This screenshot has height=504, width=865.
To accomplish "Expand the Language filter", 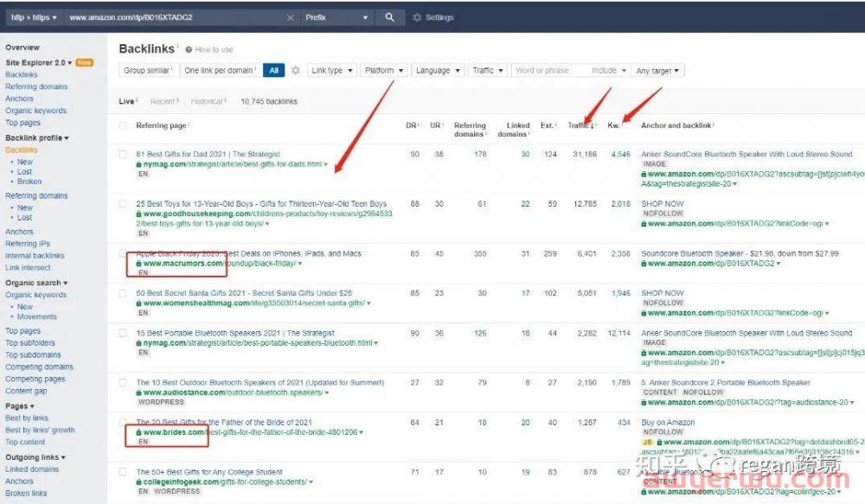I will tap(438, 71).
